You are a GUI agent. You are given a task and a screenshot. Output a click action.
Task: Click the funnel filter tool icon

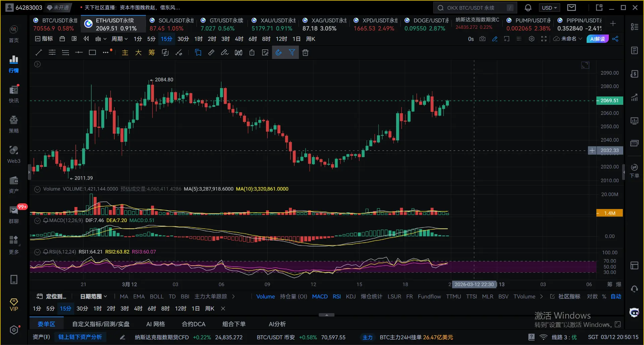coord(292,53)
